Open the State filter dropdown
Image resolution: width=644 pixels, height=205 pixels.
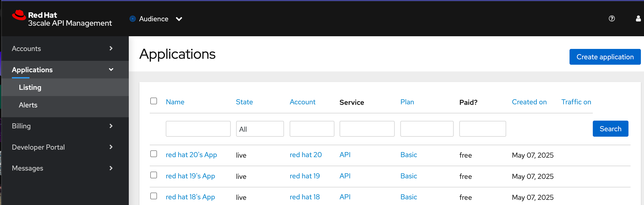pyautogui.click(x=260, y=129)
